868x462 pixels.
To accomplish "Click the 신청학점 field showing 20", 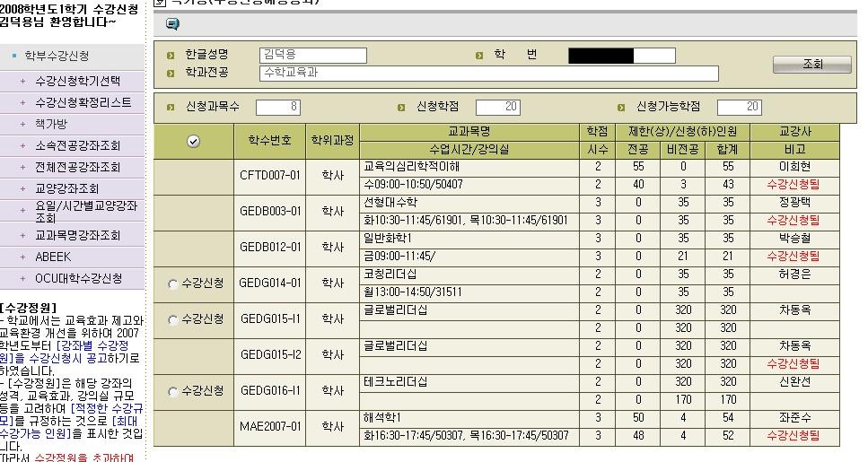I will pos(497,107).
